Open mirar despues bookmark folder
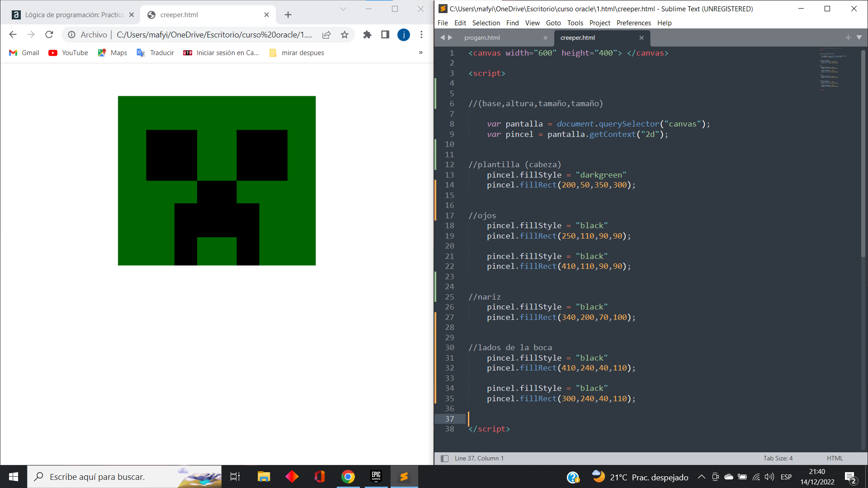This screenshot has width=868, height=488. pos(297,53)
